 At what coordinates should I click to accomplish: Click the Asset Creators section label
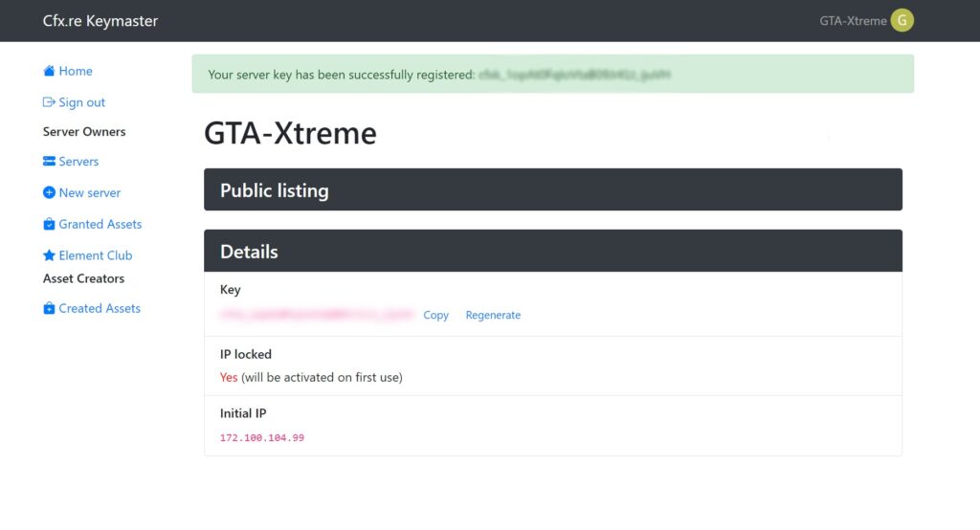(84, 278)
